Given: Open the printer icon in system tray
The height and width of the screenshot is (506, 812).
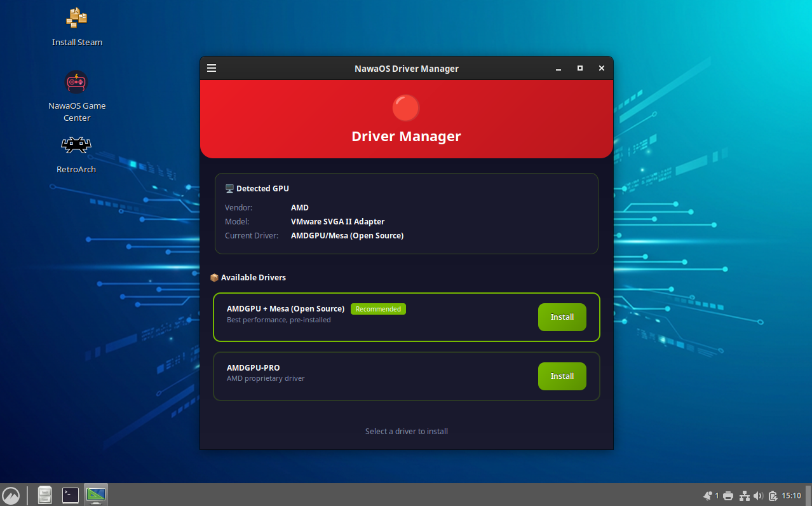Looking at the screenshot, I should (x=728, y=495).
